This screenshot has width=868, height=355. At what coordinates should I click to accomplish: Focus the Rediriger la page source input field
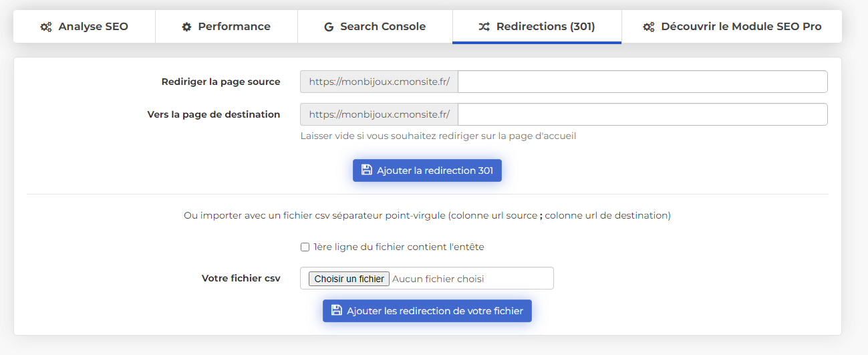[x=642, y=82]
